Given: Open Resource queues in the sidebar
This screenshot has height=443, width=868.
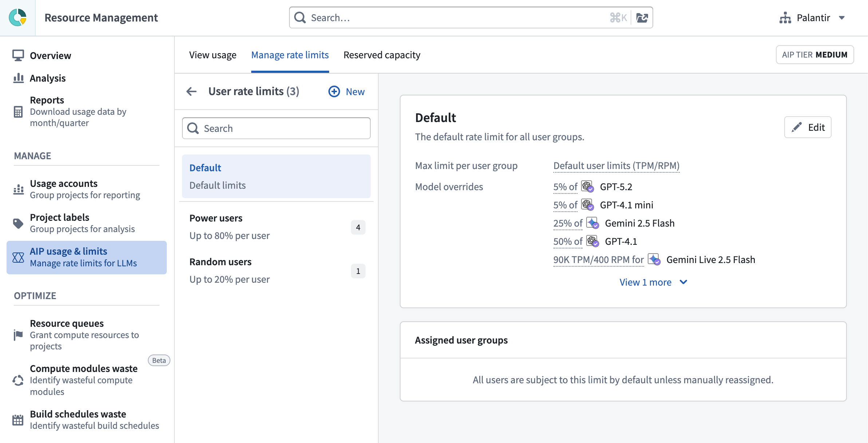Looking at the screenshot, I should (87, 335).
